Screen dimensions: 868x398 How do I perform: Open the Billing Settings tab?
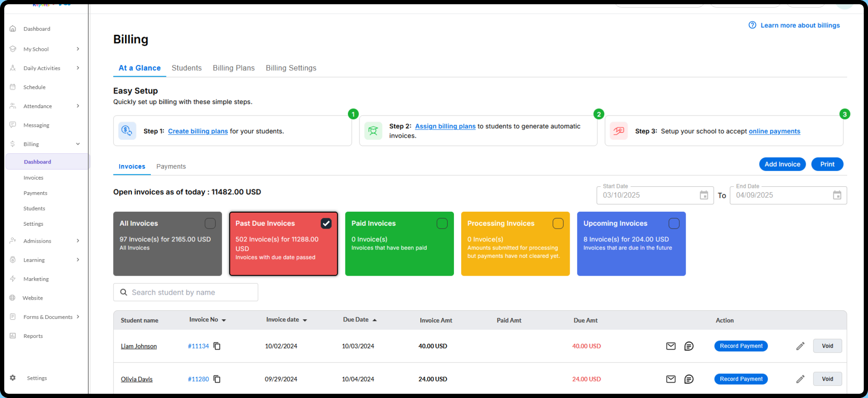coord(291,68)
